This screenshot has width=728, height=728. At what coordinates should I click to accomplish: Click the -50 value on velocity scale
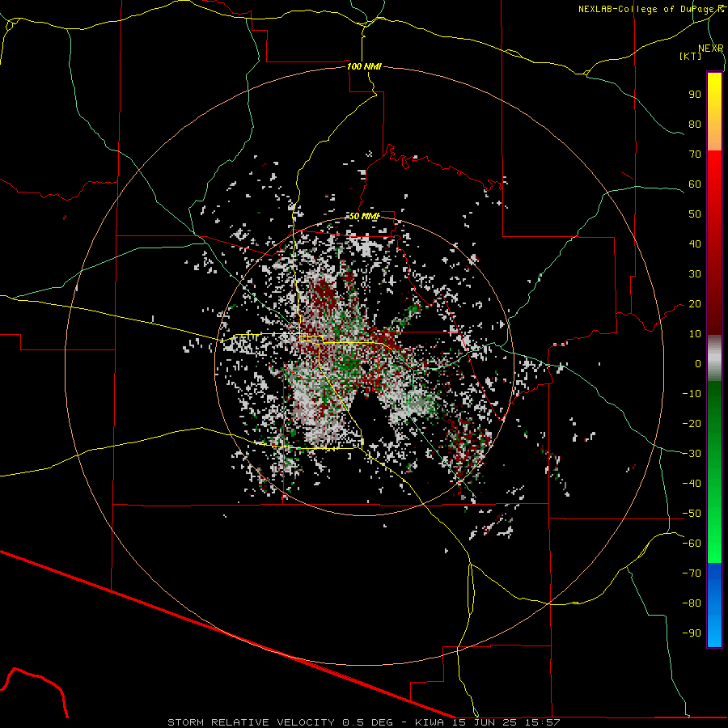click(692, 514)
